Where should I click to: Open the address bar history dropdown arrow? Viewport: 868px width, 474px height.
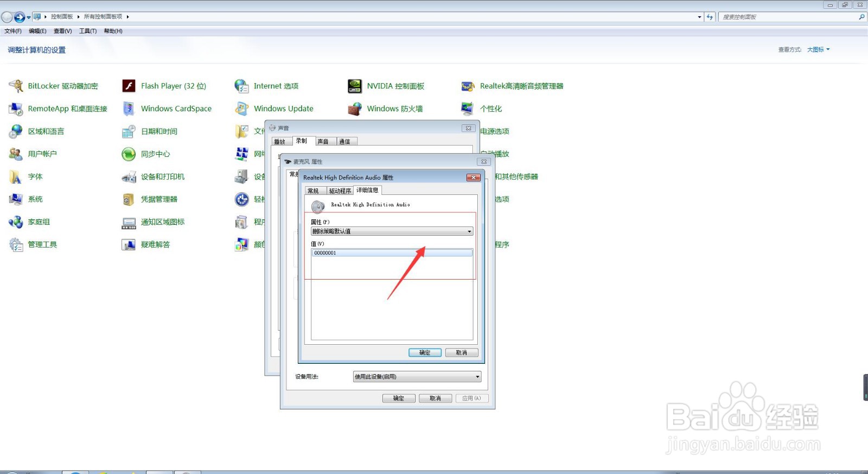click(x=699, y=17)
